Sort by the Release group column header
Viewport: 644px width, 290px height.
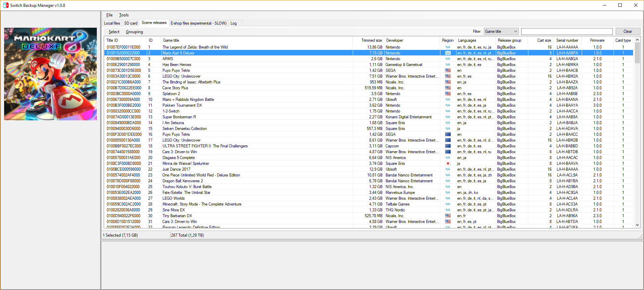512,40
